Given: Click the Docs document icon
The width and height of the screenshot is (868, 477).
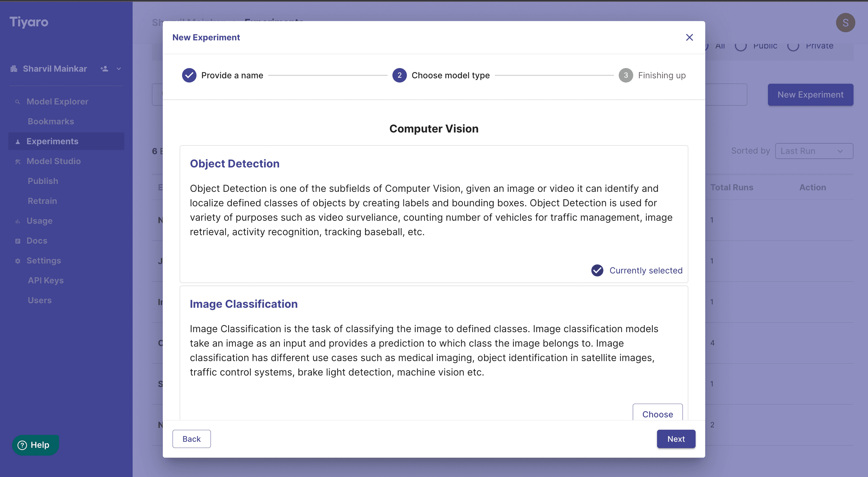Looking at the screenshot, I should pyautogui.click(x=17, y=241).
